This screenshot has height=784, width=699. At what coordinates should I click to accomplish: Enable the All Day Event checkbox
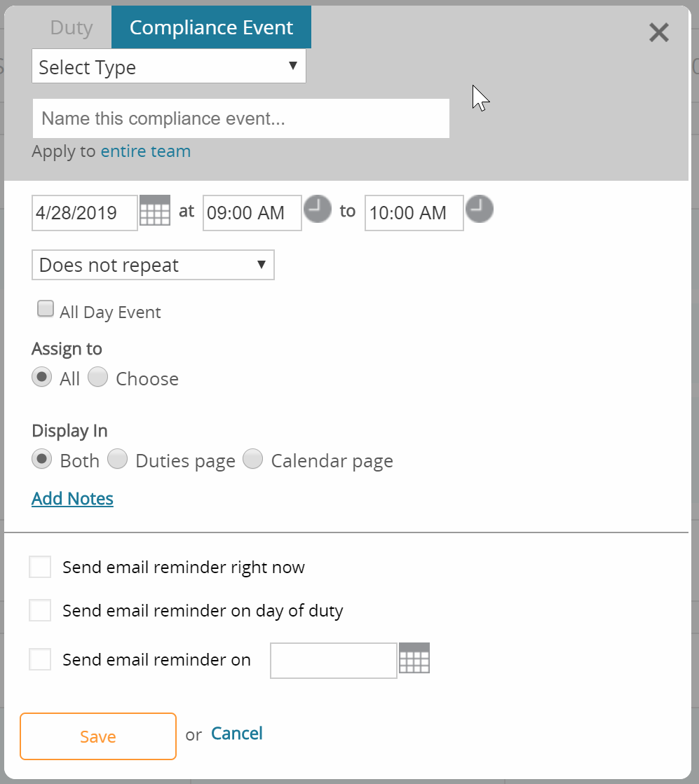[46, 308]
